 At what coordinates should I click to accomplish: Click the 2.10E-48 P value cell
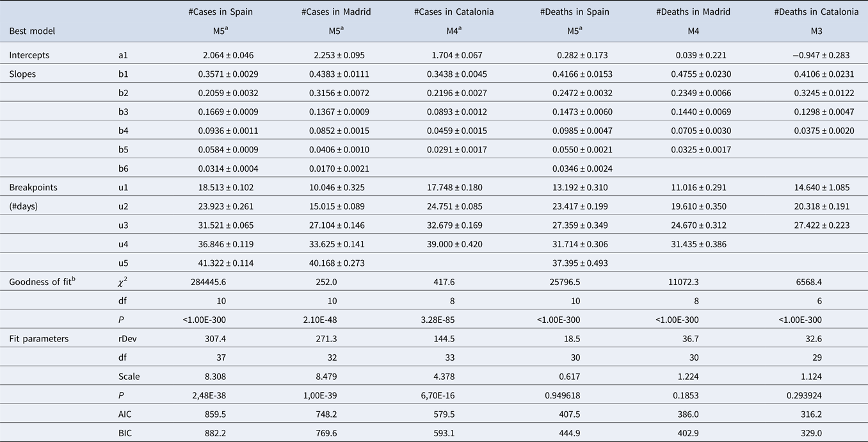336,320
